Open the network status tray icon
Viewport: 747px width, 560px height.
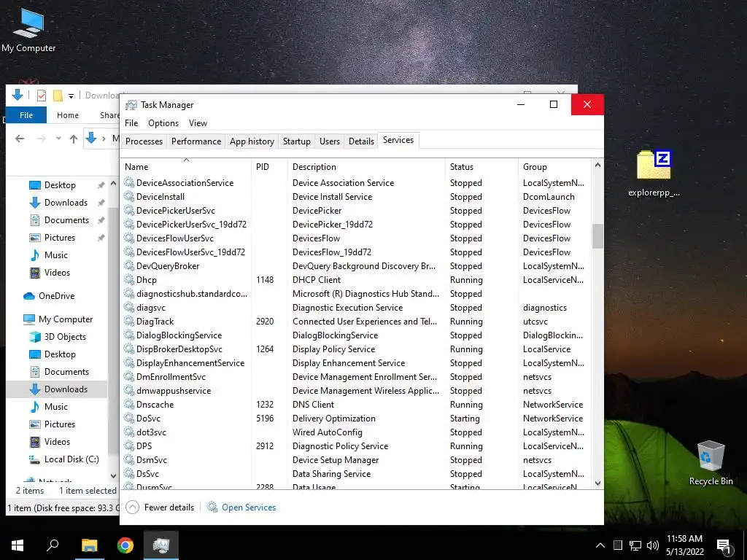coord(635,545)
